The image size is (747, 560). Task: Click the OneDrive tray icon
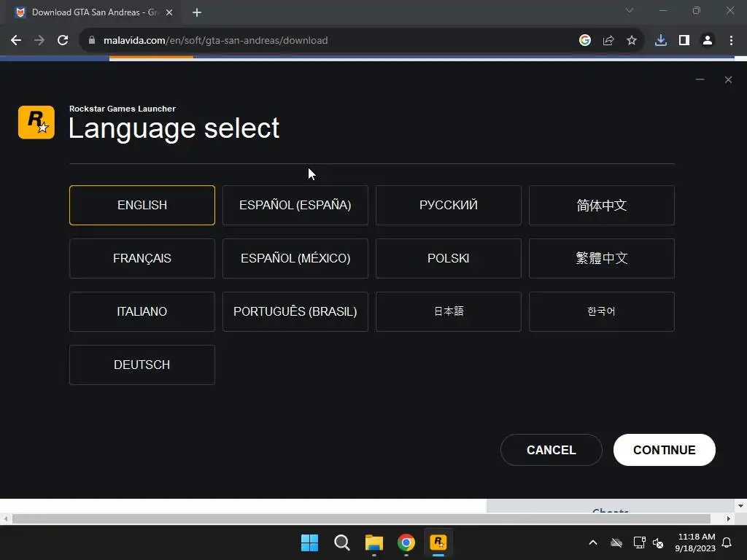[x=616, y=542]
